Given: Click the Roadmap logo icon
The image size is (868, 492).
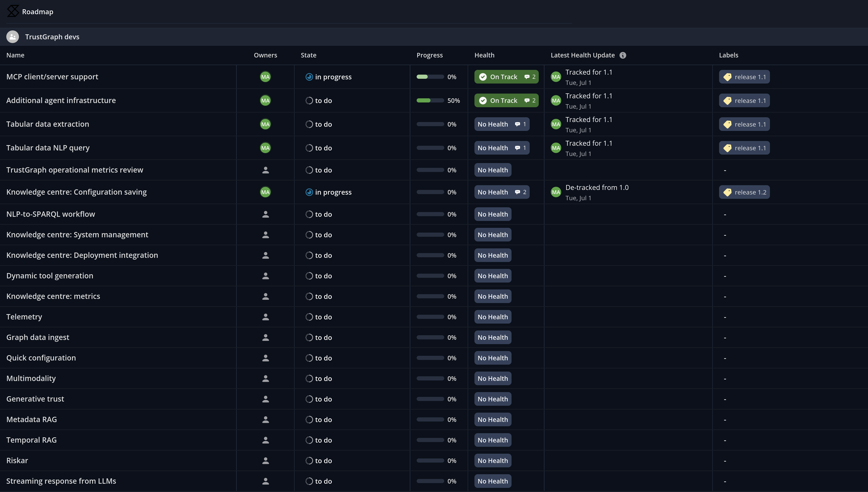Looking at the screenshot, I should (x=13, y=11).
